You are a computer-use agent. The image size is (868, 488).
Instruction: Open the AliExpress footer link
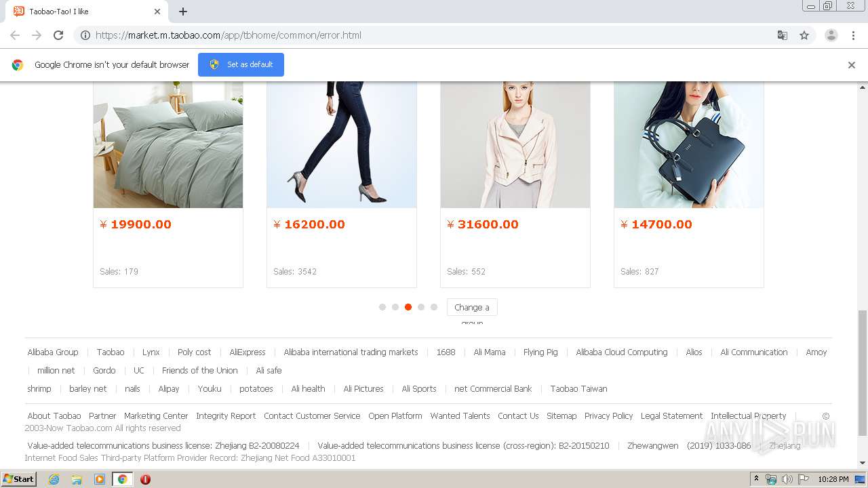pyautogui.click(x=248, y=352)
